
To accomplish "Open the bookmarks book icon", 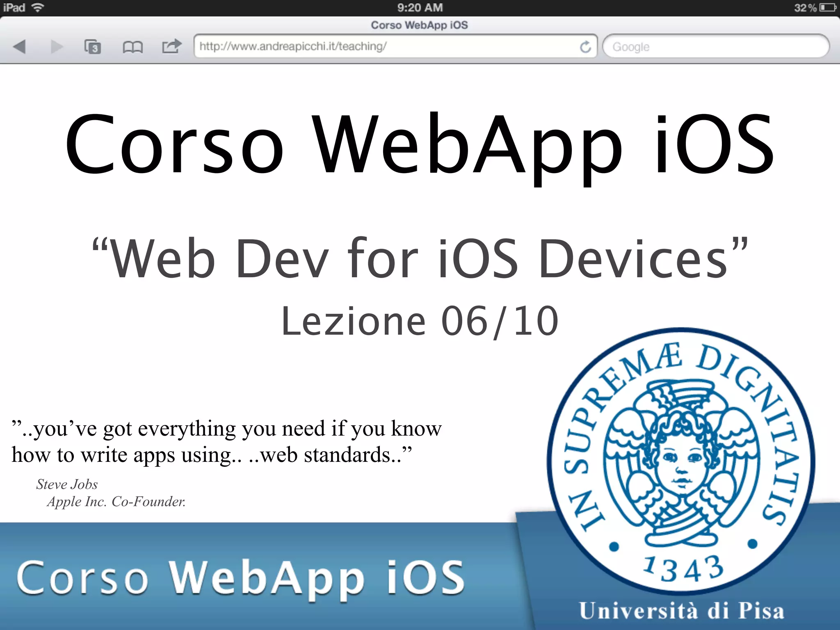I will 132,47.
